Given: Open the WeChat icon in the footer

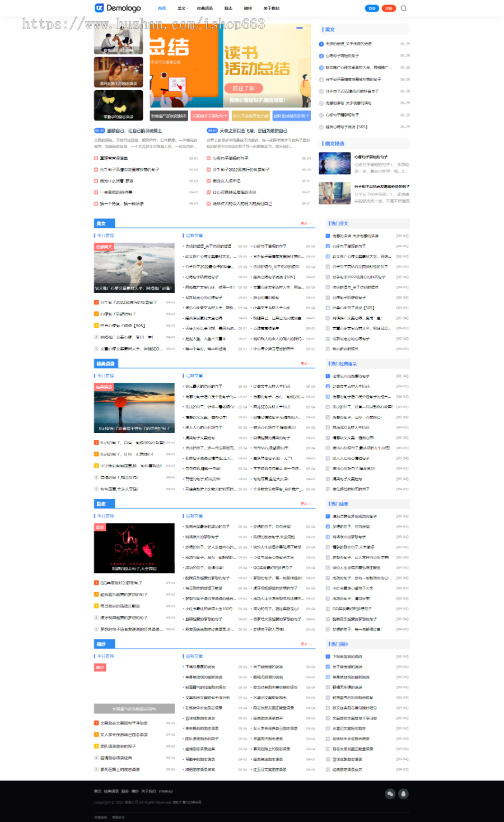Looking at the screenshot, I should (x=390, y=793).
